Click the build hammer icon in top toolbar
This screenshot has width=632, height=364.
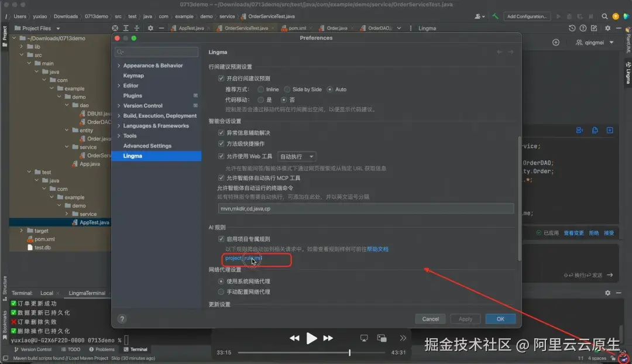pos(495,16)
